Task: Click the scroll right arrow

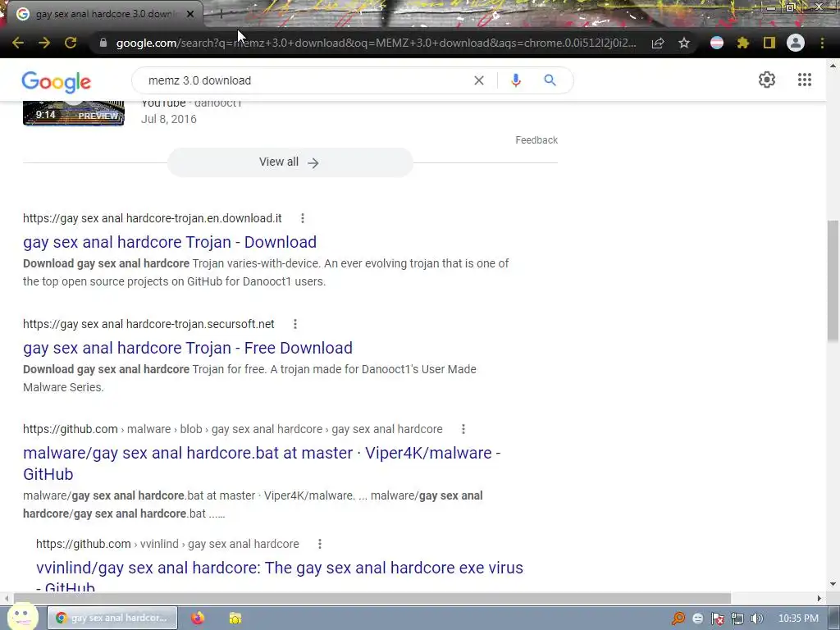Action: (819, 598)
